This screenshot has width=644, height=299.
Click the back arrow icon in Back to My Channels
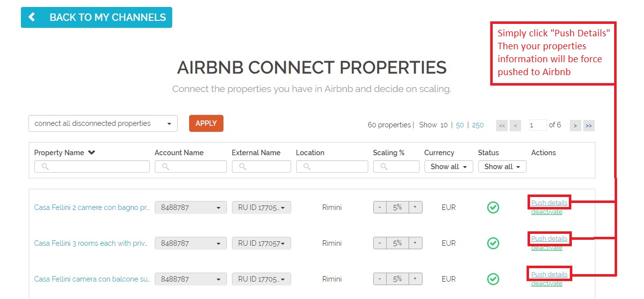(x=32, y=17)
